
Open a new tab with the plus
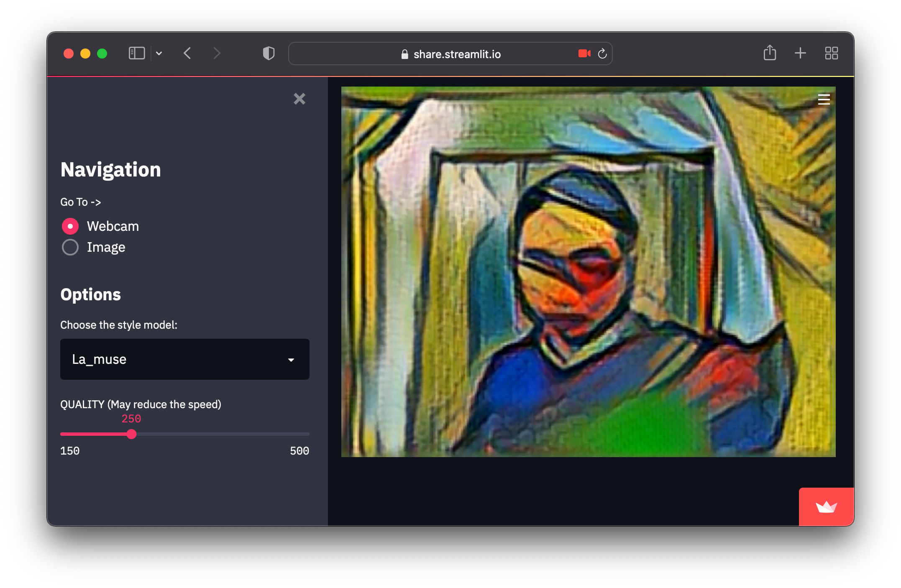coord(800,53)
